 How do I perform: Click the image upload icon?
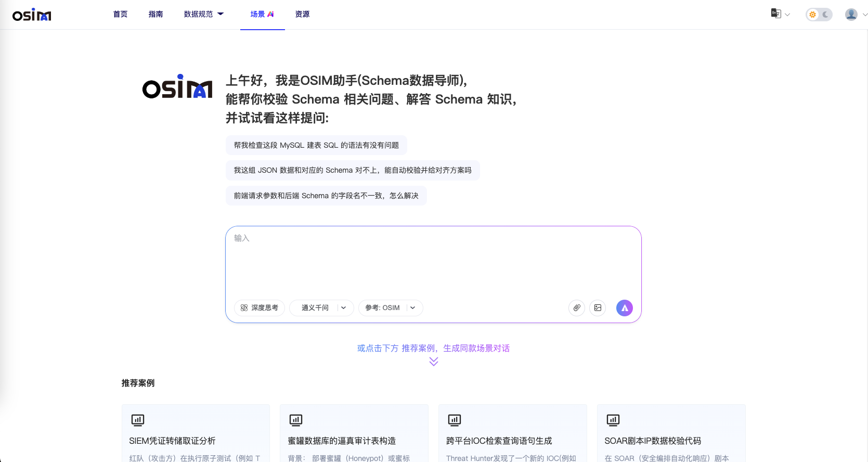598,308
